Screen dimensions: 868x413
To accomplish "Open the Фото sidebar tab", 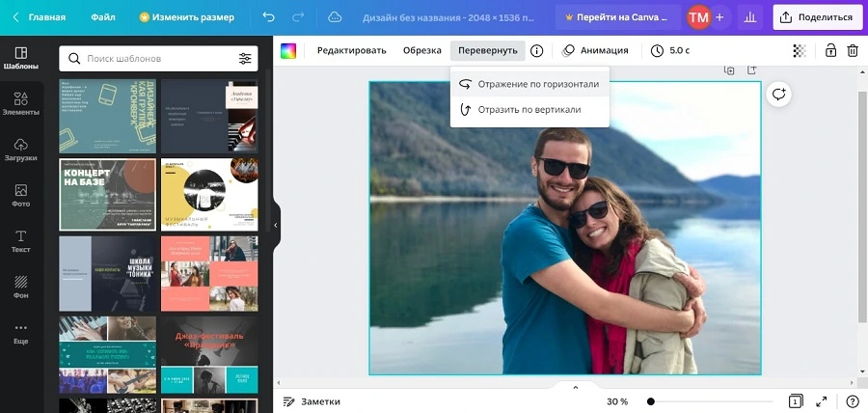I will tap(20, 196).
